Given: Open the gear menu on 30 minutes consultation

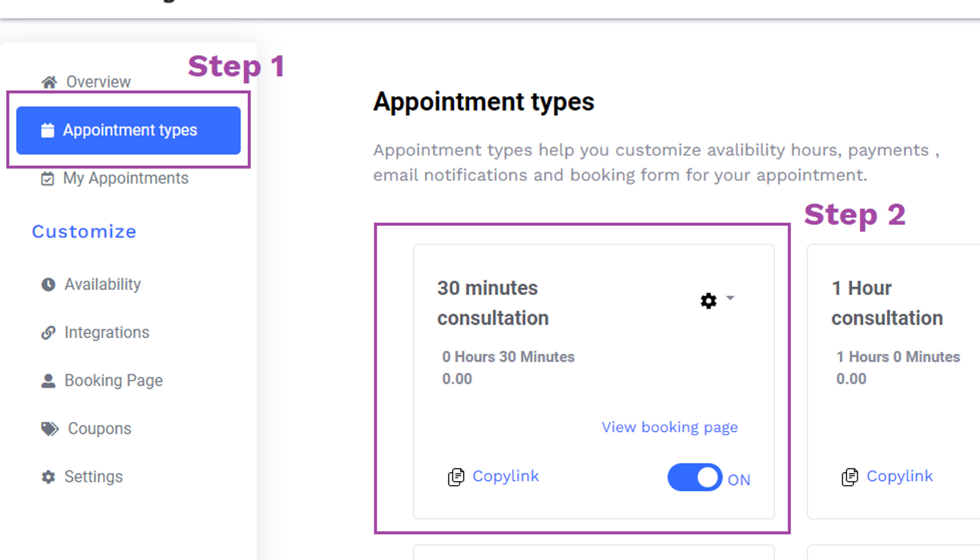Looking at the screenshot, I should tap(708, 300).
